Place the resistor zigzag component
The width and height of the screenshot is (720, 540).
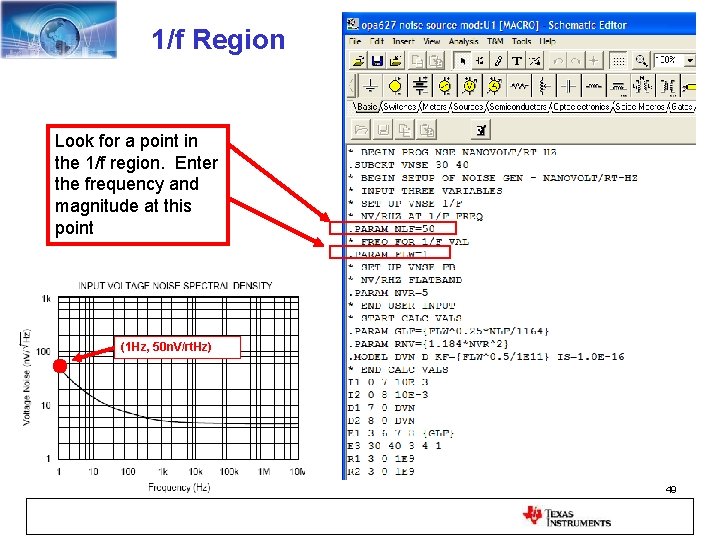519,86
